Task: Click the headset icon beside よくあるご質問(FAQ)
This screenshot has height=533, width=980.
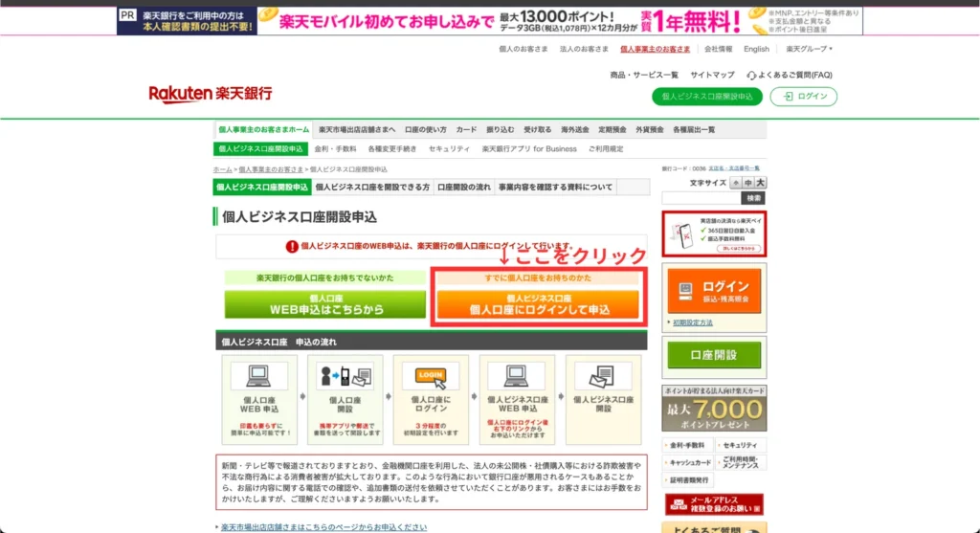Action: 751,76
